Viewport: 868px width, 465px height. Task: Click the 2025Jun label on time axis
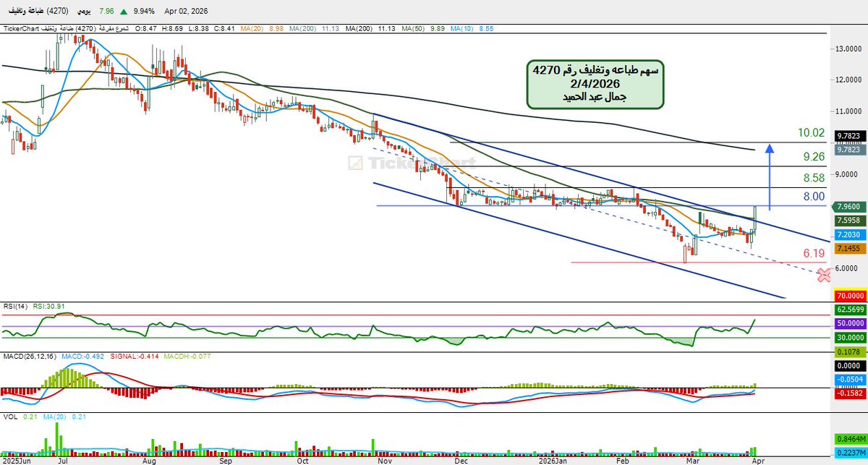click(x=17, y=459)
